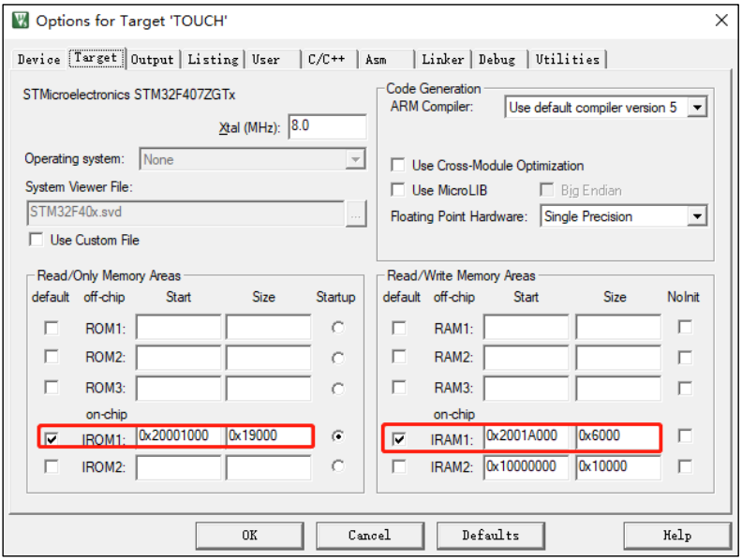Enable NoInit for IRAM2
The height and width of the screenshot is (560, 742).
[685, 466]
